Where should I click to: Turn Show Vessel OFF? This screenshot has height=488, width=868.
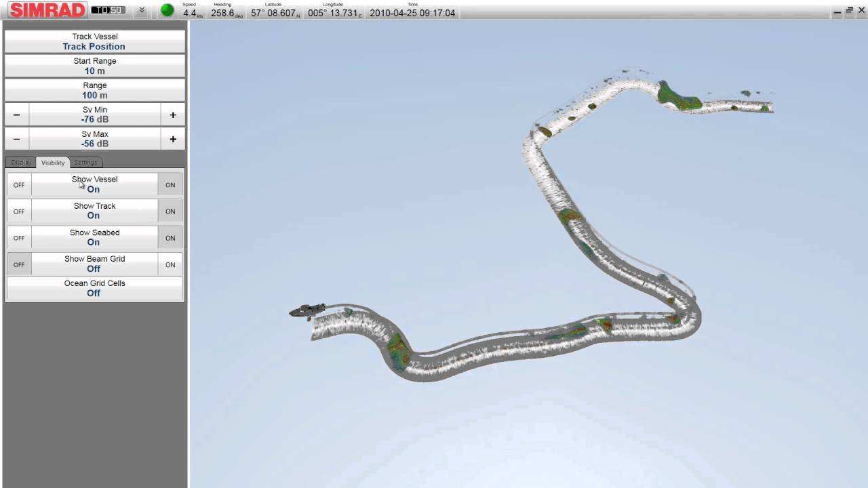pos(19,184)
